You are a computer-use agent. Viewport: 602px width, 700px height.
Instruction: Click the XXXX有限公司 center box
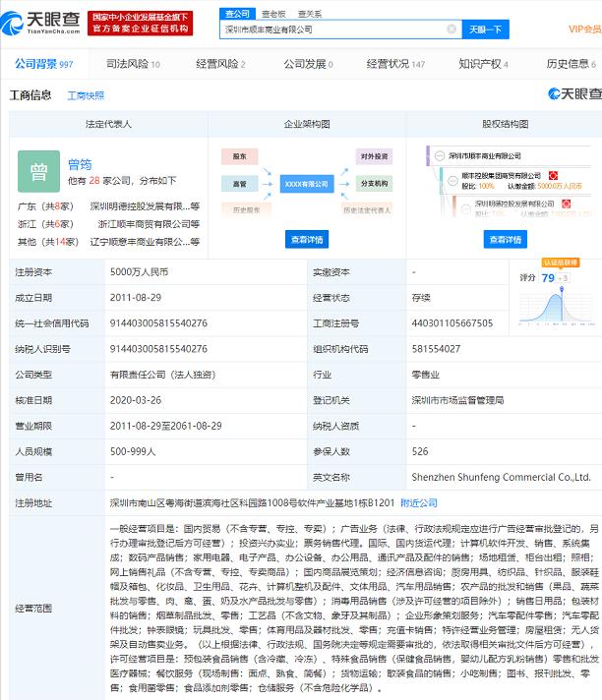pos(307,184)
